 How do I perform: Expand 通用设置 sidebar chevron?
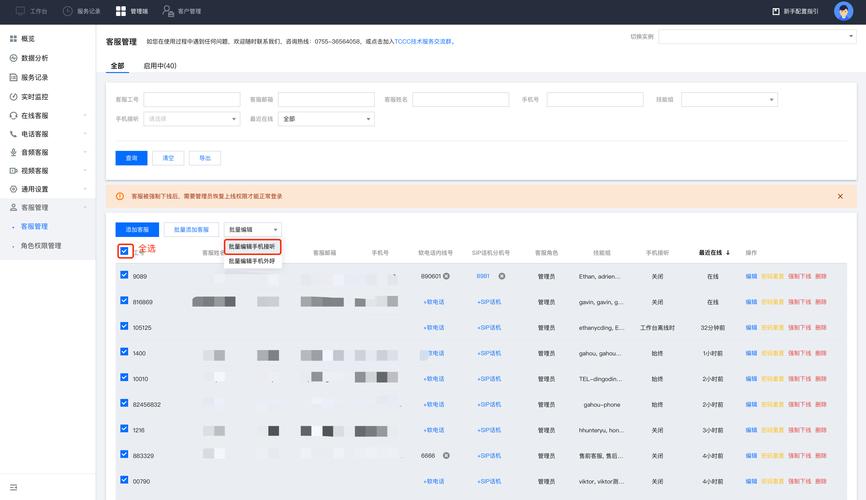tap(85, 189)
